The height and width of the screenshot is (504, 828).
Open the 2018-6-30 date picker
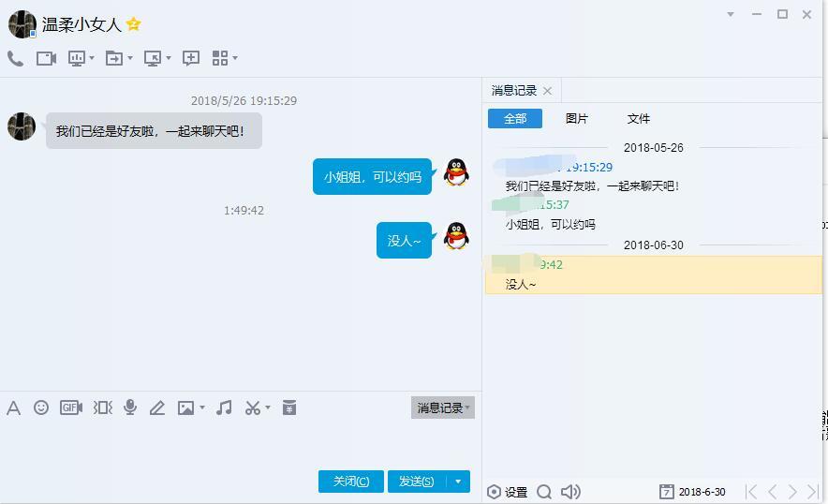(x=693, y=492)
